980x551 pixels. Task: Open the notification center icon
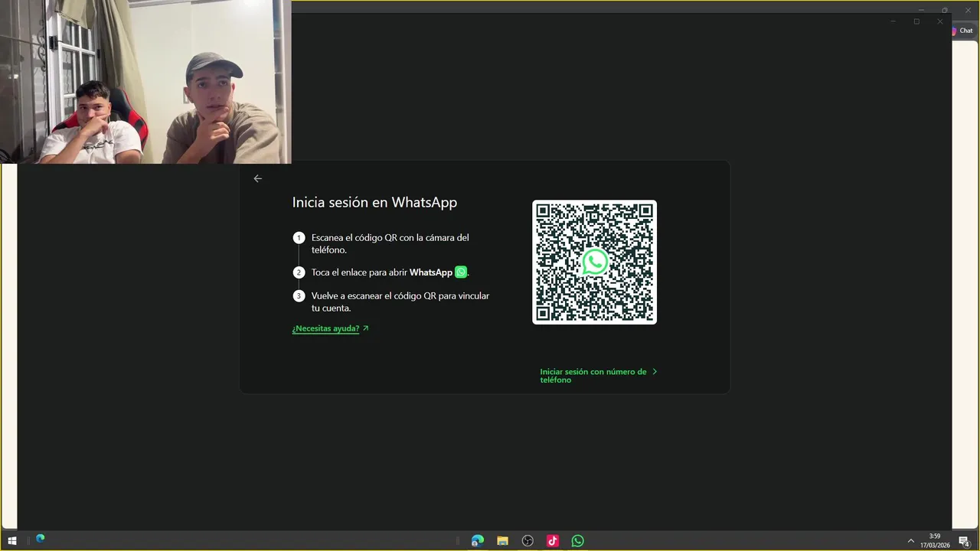click(965, 541)
